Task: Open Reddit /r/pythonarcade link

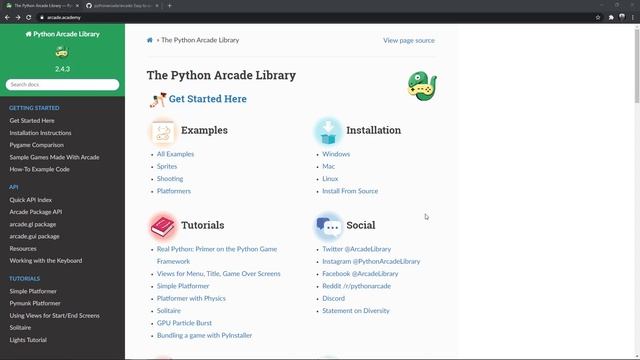Action: coord(356,286)
